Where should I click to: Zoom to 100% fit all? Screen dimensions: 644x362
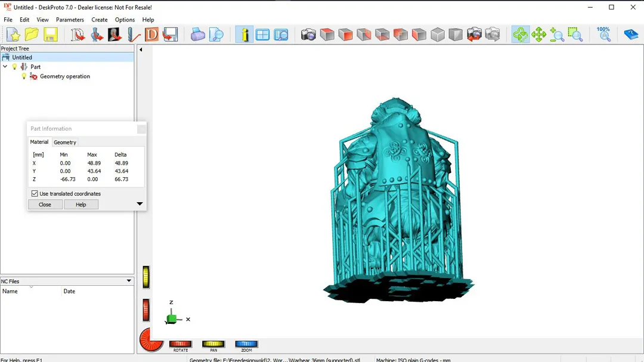(603, 35)
